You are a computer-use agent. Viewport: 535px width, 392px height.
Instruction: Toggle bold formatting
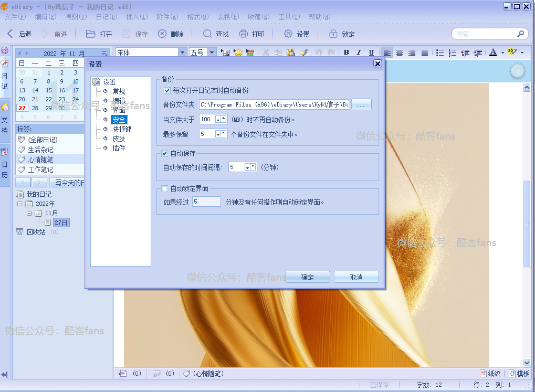(x=347, y=52)
